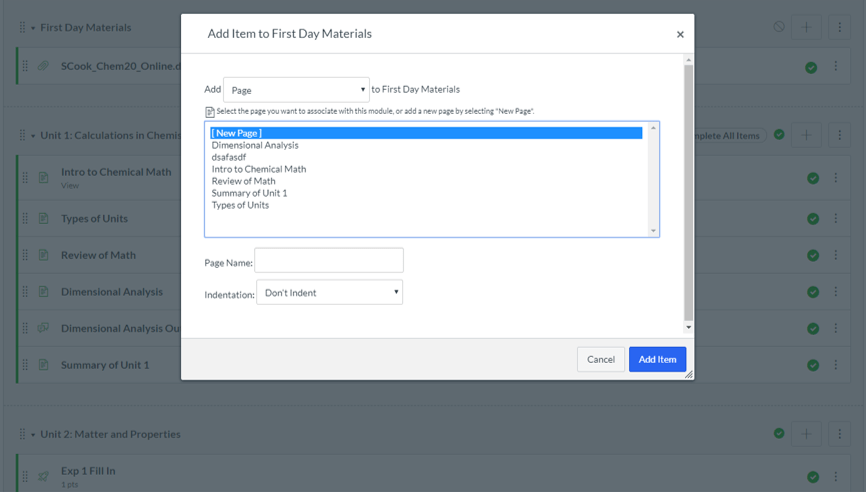Click the Add Item button
The height and width of the screenshot is (492, 866).
point(657,359)
